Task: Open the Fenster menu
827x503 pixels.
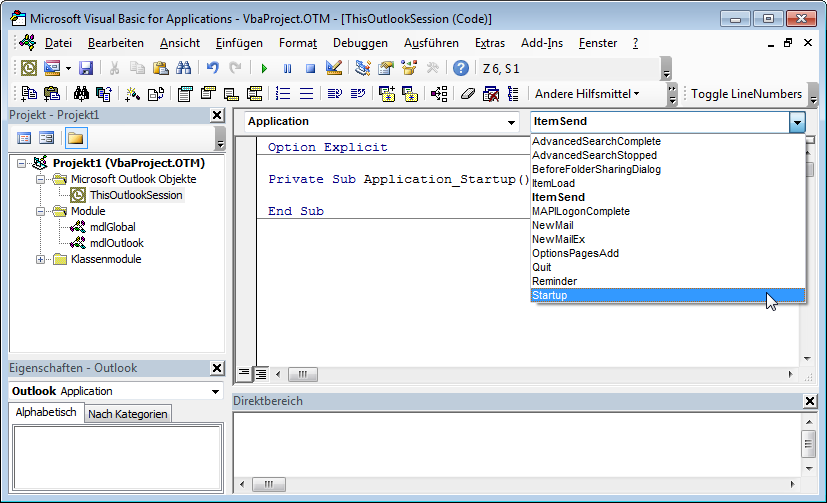Action: pos(598,43)
